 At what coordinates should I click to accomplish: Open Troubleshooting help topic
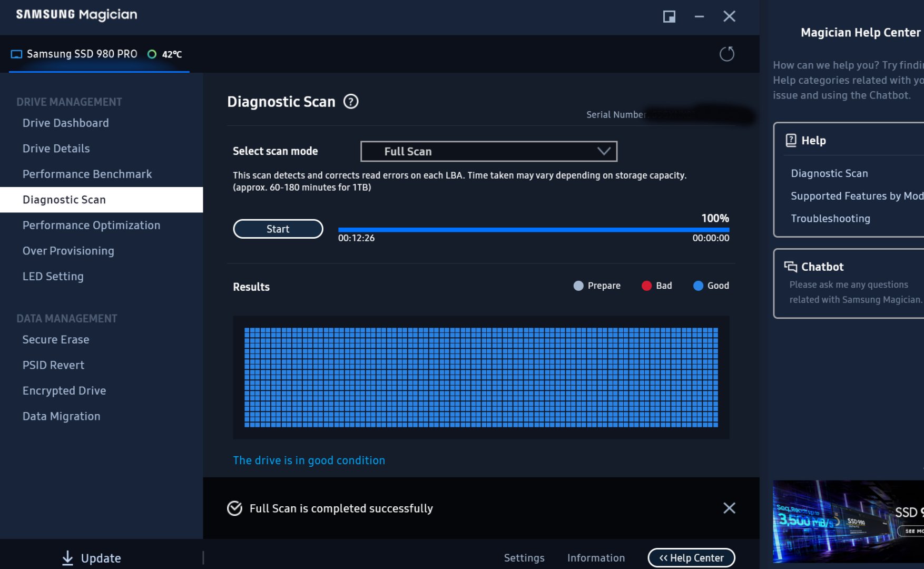pos(831,219)
